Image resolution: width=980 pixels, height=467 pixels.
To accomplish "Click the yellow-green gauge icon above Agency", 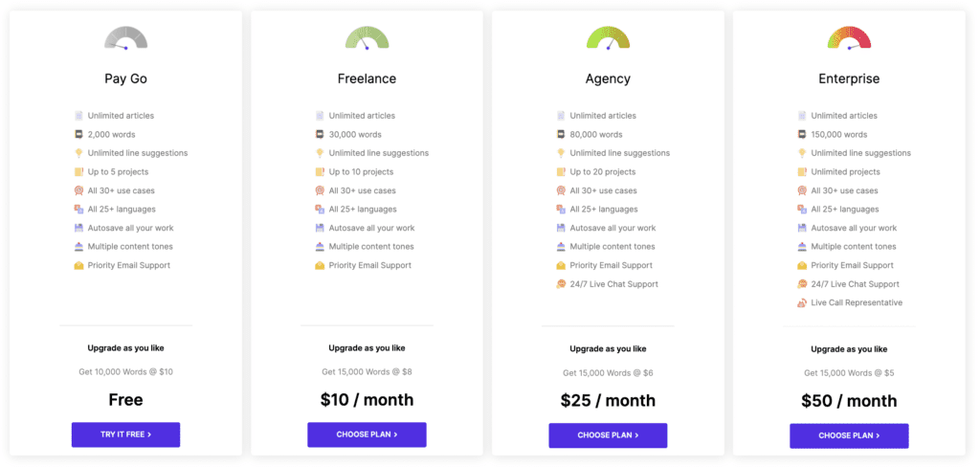I will (x=608, y=38).
